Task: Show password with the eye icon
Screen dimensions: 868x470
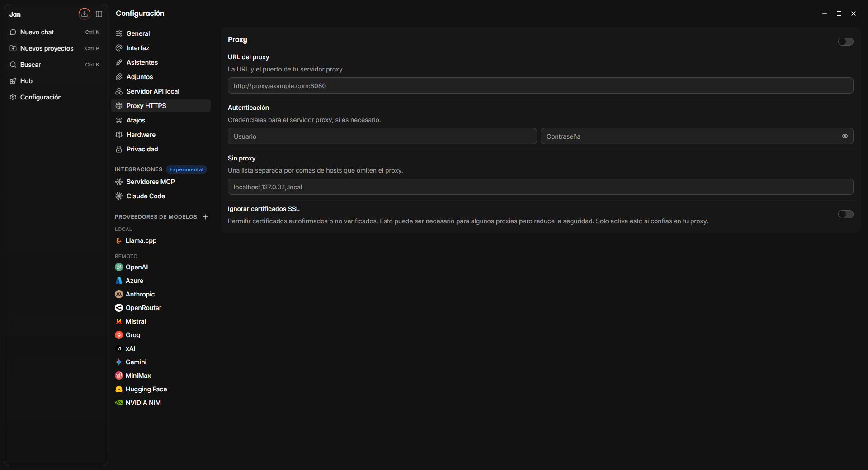Action: (x=844, y=136)
